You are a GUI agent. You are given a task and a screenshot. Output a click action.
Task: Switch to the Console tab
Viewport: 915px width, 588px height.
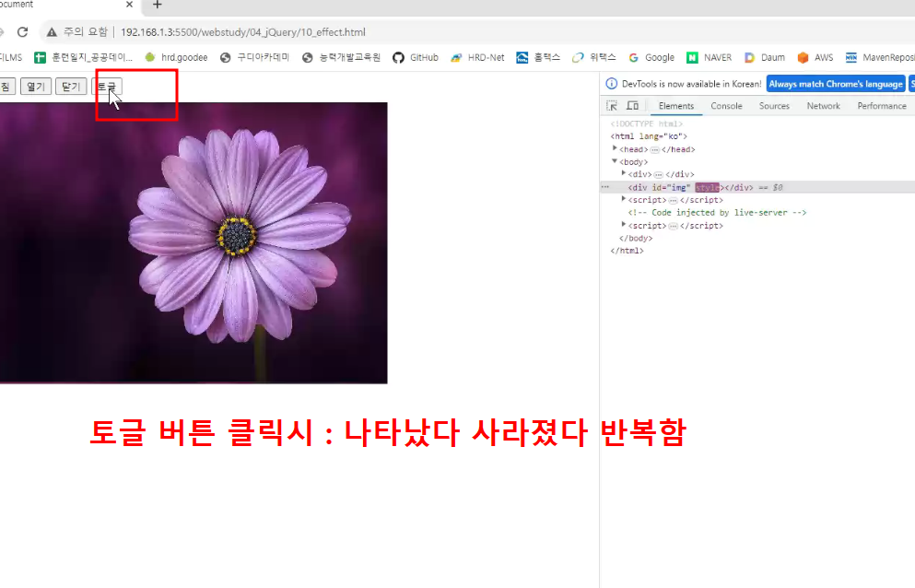point(726,106)
